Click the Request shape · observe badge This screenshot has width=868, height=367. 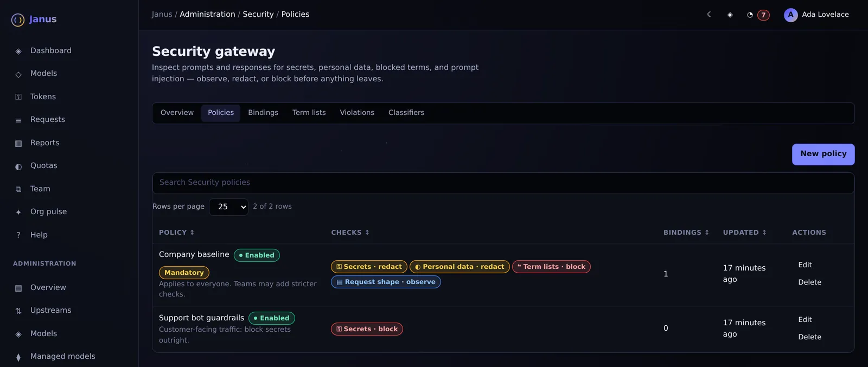[x=386, y=282]
